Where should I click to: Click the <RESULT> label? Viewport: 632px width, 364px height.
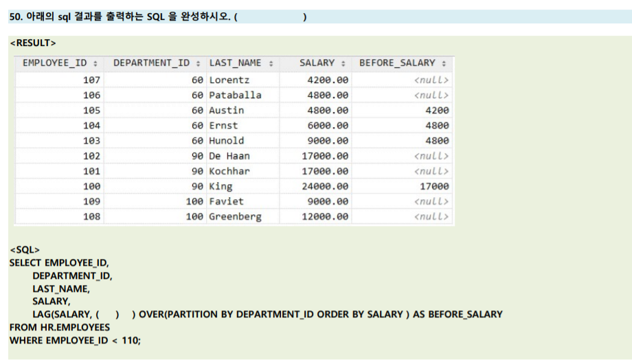(x=33, y=43)
